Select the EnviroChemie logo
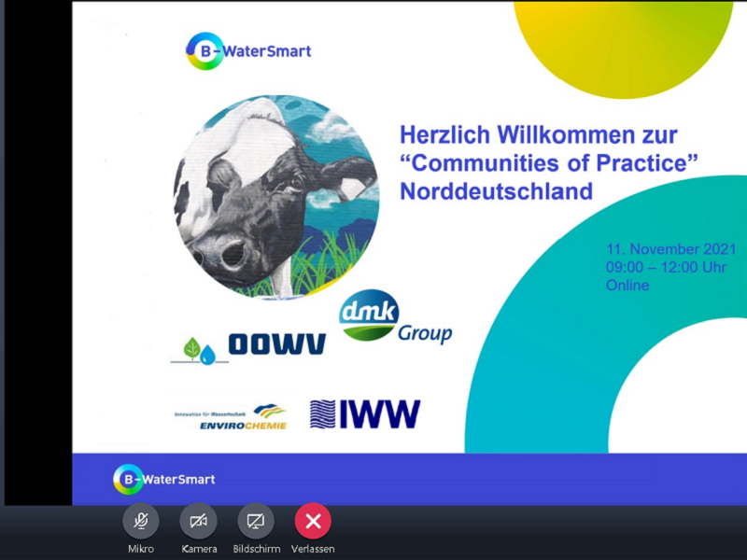Screen dimensions: 747x560 click(x=231, y=416)
